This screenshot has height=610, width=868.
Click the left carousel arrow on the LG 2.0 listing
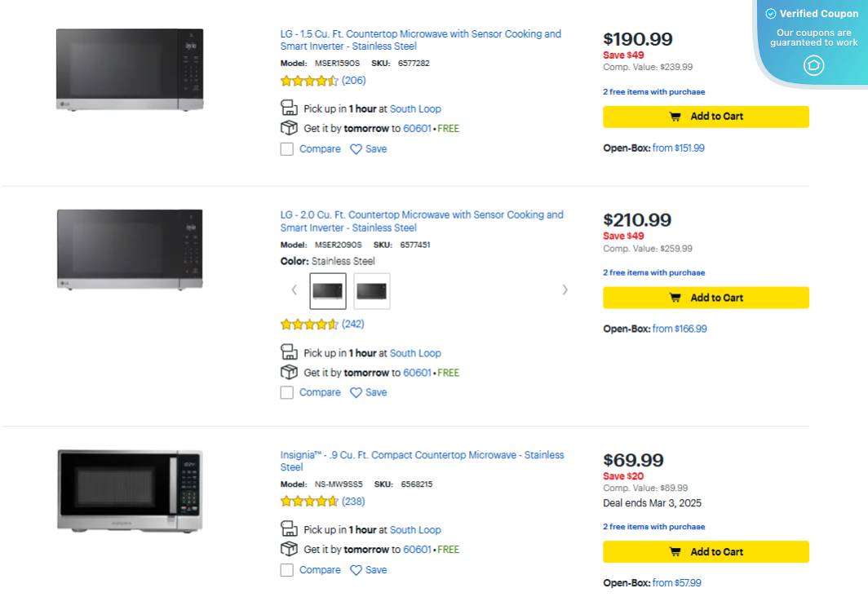tap(294, 290)
